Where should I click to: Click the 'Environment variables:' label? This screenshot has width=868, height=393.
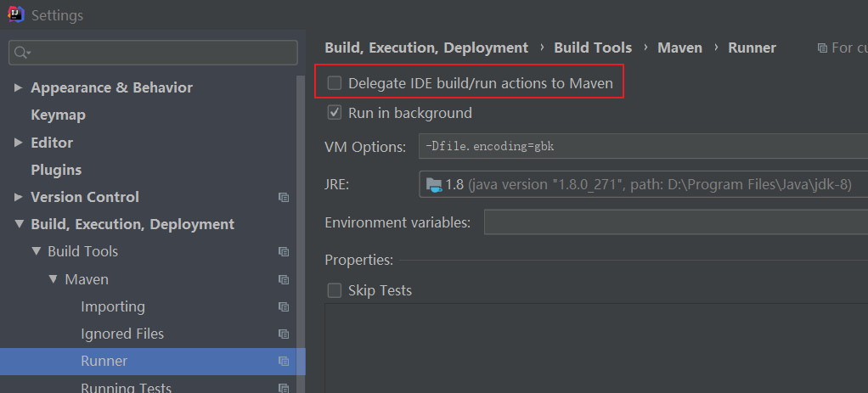click(x=397, y=222)
